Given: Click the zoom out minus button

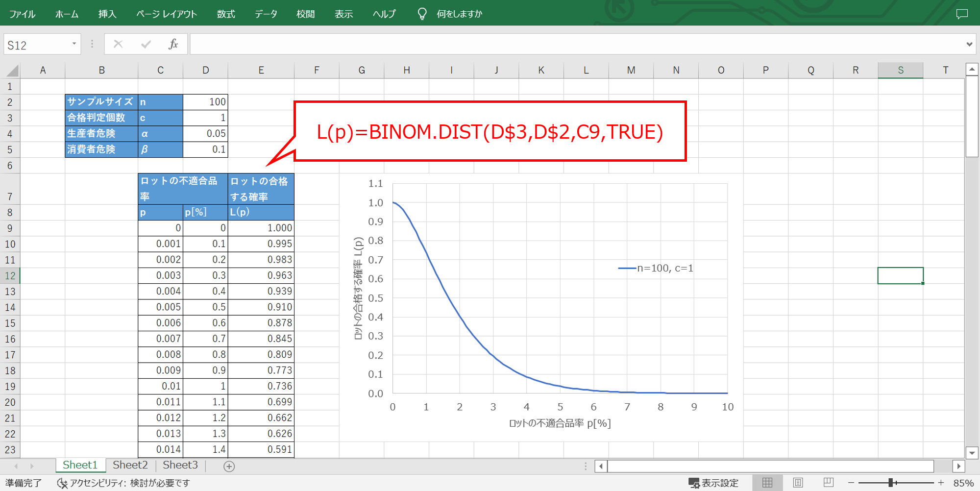Looking at the screenshot, I should click(851, 483).
